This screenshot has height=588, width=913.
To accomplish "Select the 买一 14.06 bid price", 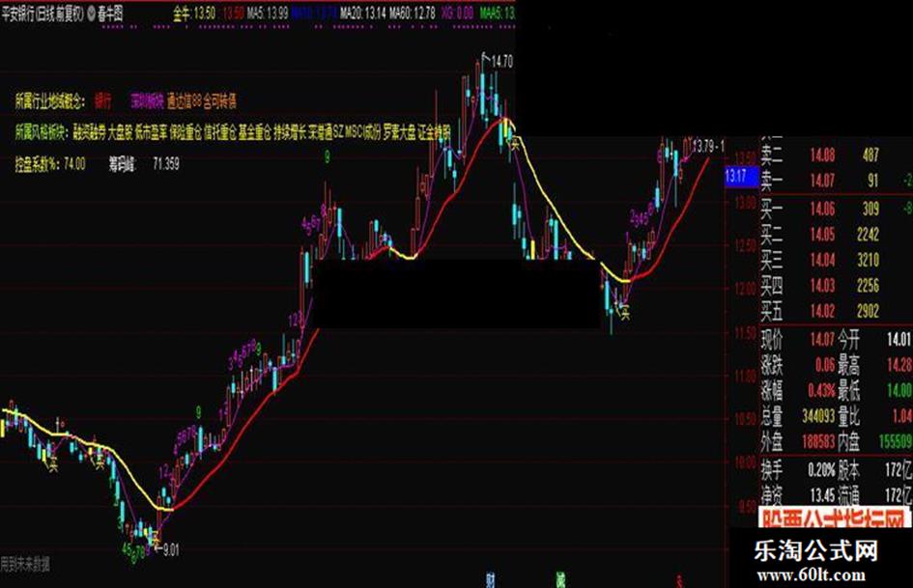I will 822,209.
